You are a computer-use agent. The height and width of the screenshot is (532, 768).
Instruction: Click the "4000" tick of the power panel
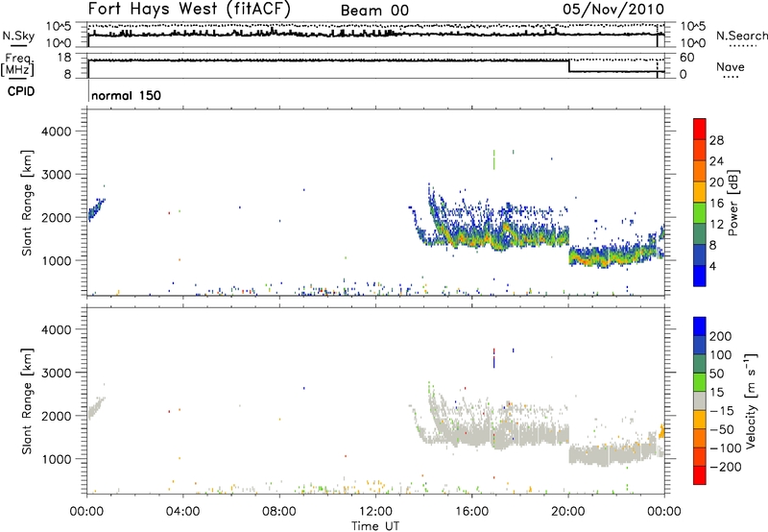[x=56, y=132]
